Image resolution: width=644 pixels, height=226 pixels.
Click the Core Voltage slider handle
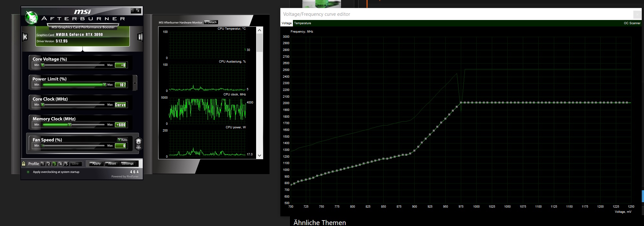point(43,65)
